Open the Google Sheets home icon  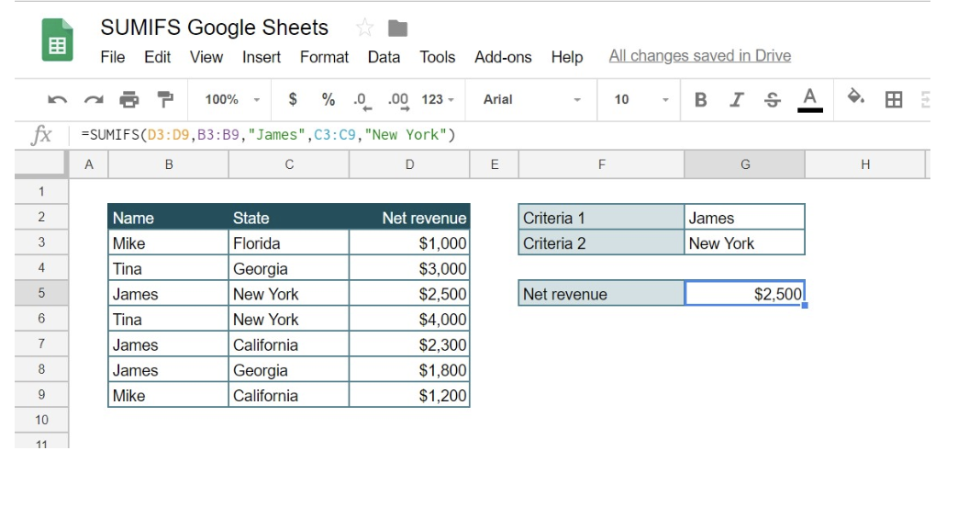click(x=57, y=41)
